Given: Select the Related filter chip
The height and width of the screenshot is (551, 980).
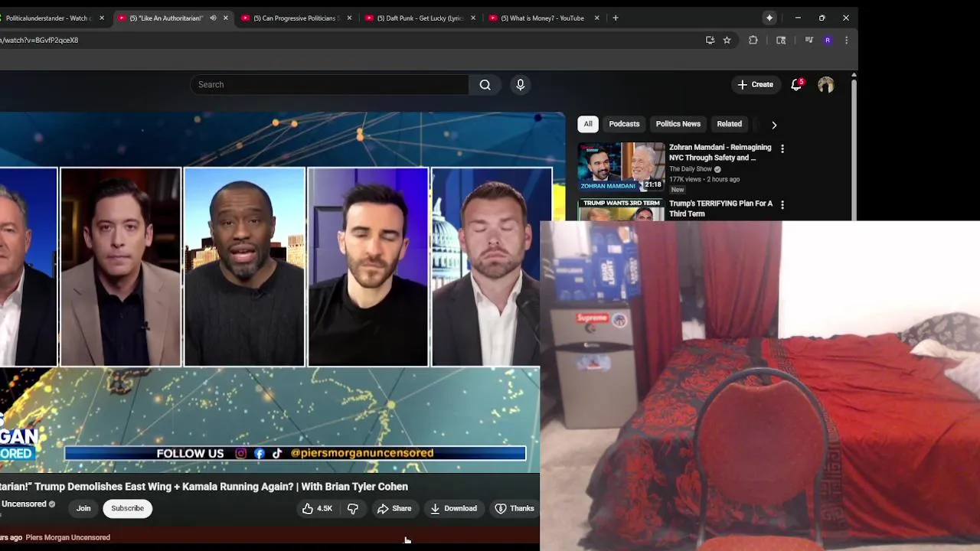Looking at the screenshot, I should click(729, 124).
